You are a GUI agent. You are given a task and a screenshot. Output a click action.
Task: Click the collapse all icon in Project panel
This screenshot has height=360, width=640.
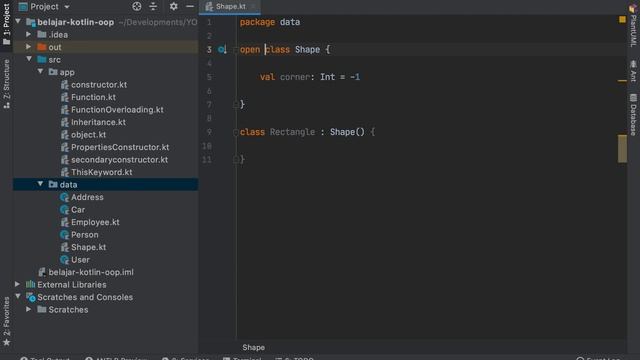click(x=153, y=6)
